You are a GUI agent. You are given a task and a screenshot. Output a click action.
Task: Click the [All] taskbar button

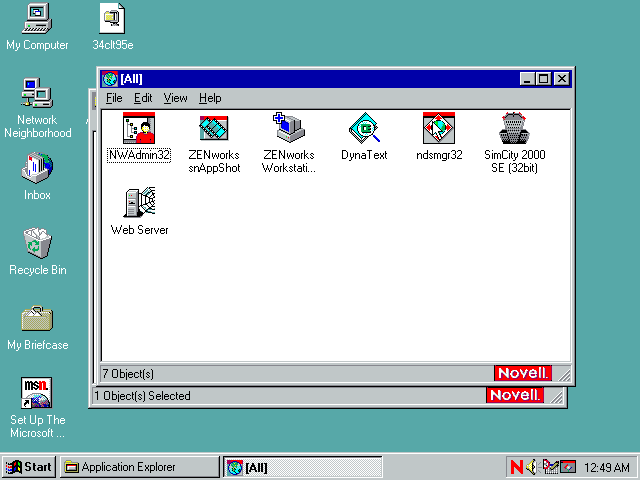pyautogui.click(x=302, y=467)
